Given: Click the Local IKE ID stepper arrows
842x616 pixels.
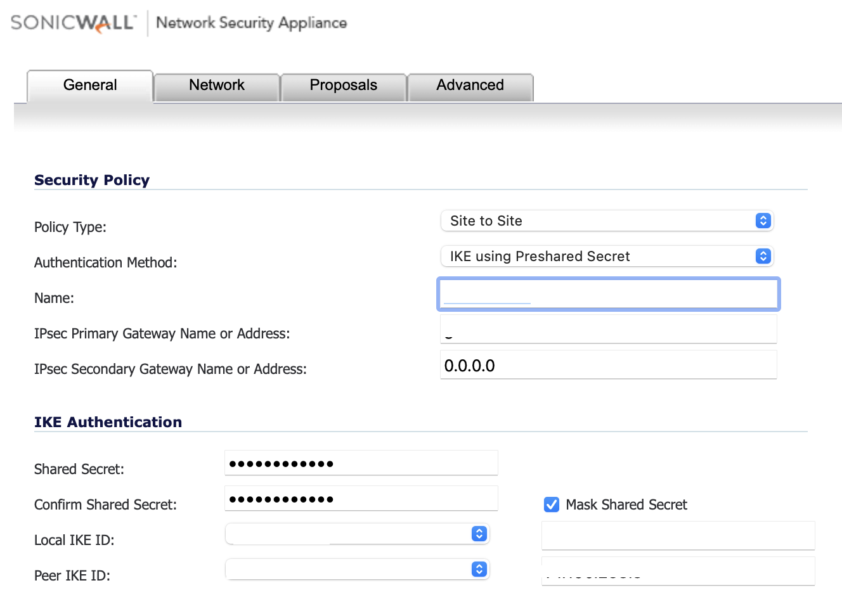Looking at the screenshot, I should [478, 534].
